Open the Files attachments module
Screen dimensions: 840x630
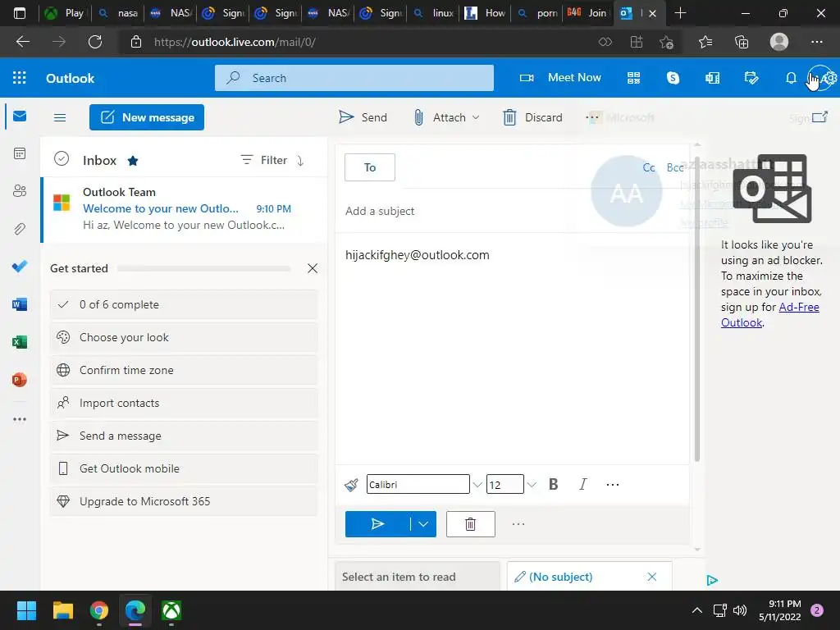coord(20,229)
